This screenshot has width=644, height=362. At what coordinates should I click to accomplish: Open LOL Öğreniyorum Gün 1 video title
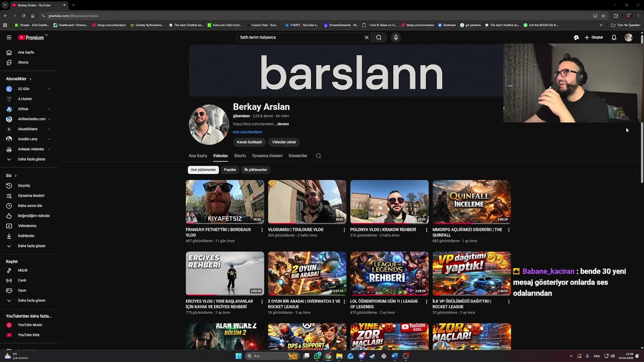point(384,304)
